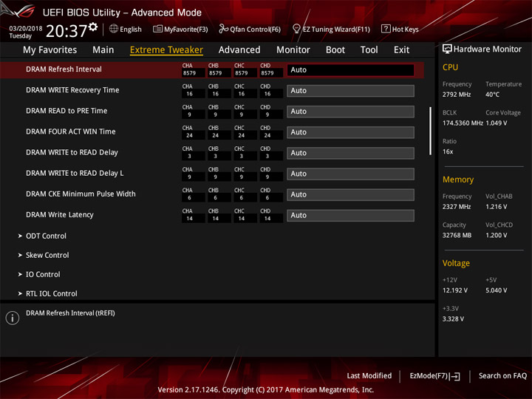532x399 pixels.
Task: Click the EZ Tuning Wizard bulb icon
Action: pyautogui.click(x=296, y=29)
